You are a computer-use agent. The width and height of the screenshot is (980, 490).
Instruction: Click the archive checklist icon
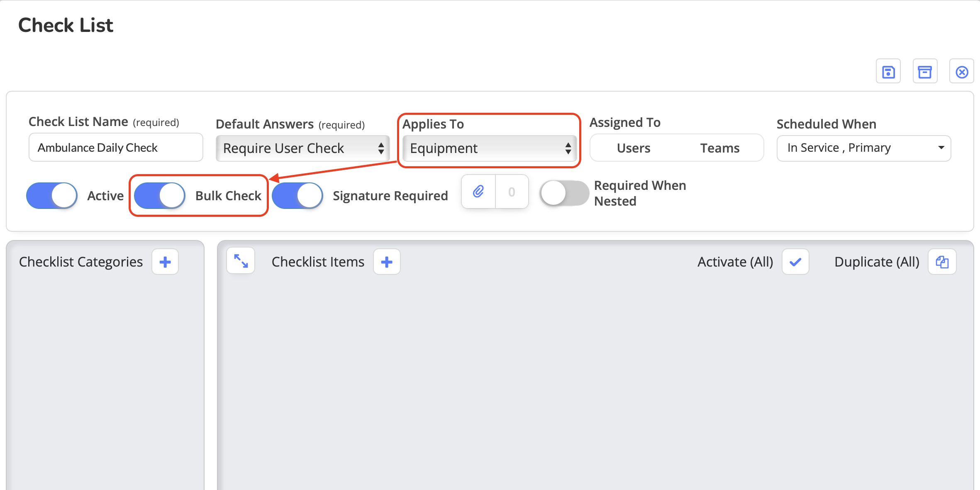(925, 72)
